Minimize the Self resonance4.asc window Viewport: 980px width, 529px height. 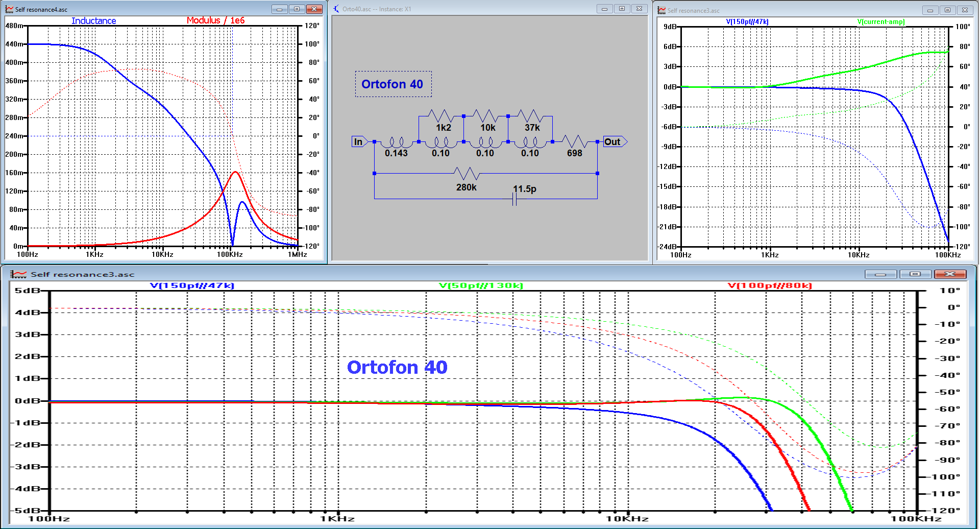coord(280,9)
